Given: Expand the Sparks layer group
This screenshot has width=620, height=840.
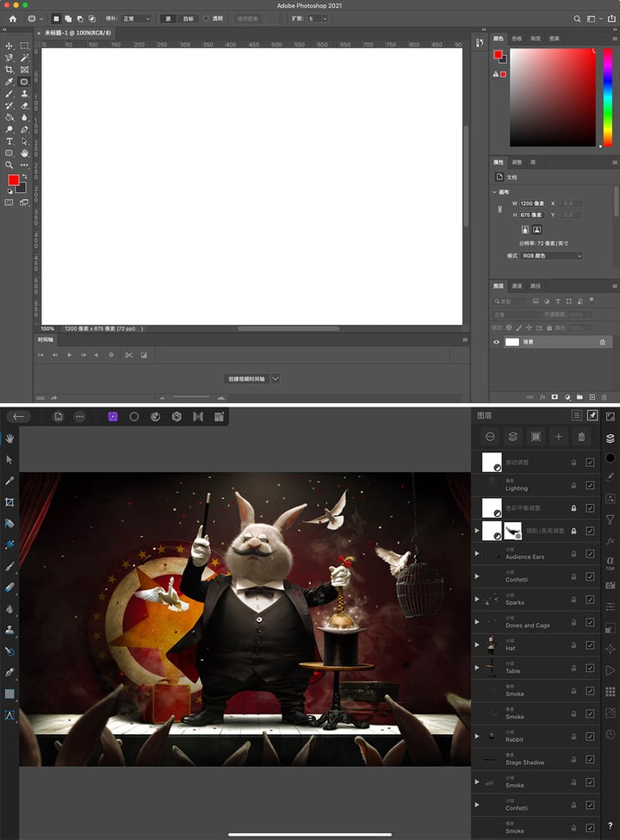Looking at the screenshot, I should 477,599.
